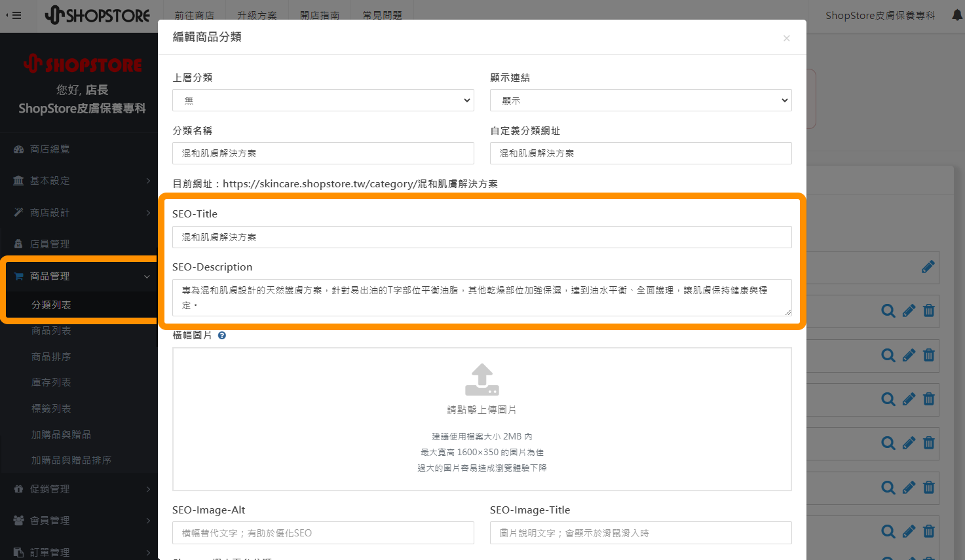The width and height of the screenshot is (965, 560).
Task: Click the 請點擊上傳圖片 banner upload area
Action: 482,419
